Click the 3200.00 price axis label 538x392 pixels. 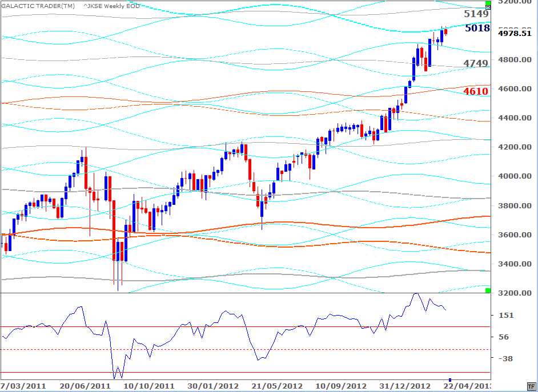(515, 293)
